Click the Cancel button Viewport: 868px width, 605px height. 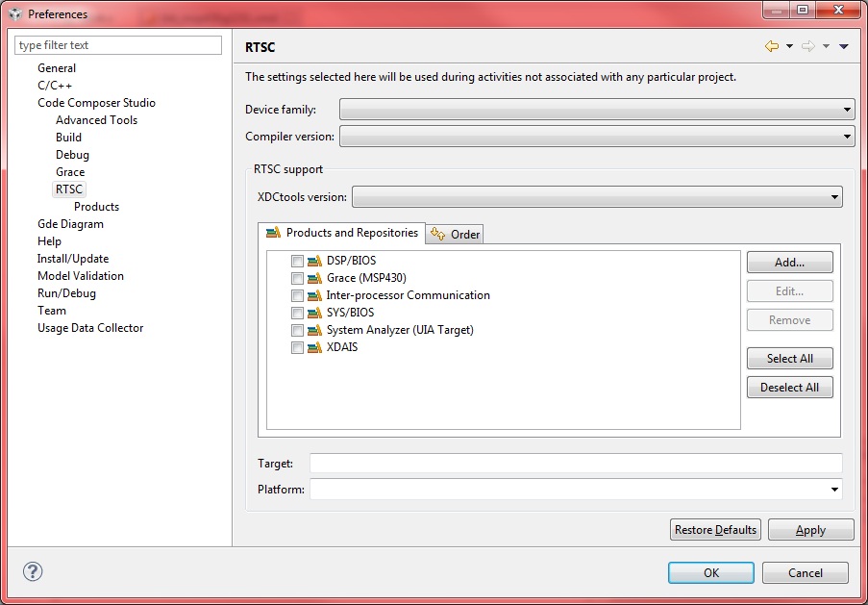tap(805, 573)
